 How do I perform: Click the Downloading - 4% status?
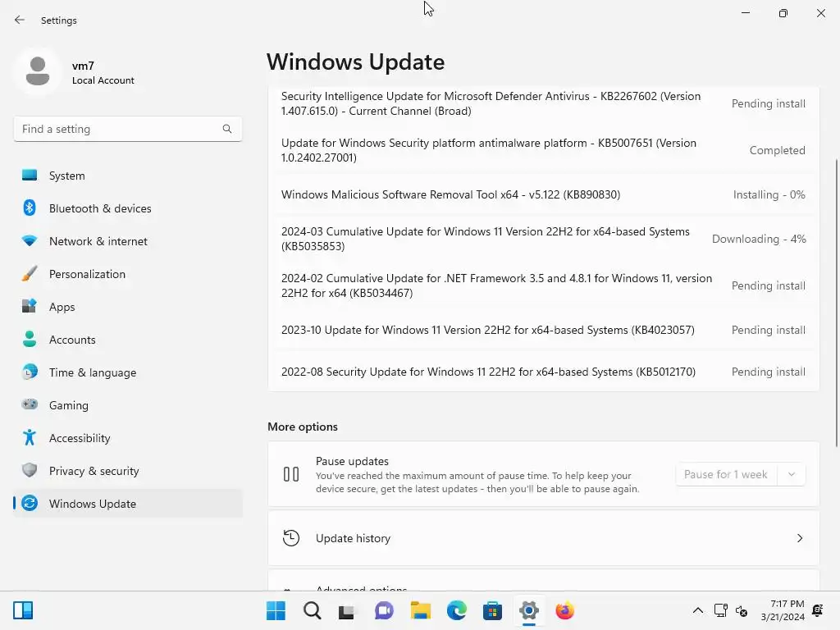point(759,239)
